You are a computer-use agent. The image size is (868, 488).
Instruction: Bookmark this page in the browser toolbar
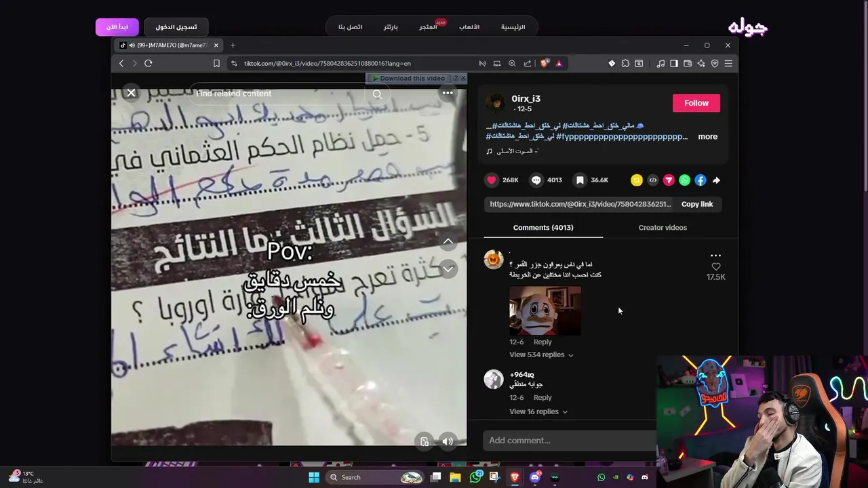(x=216, y=63)
